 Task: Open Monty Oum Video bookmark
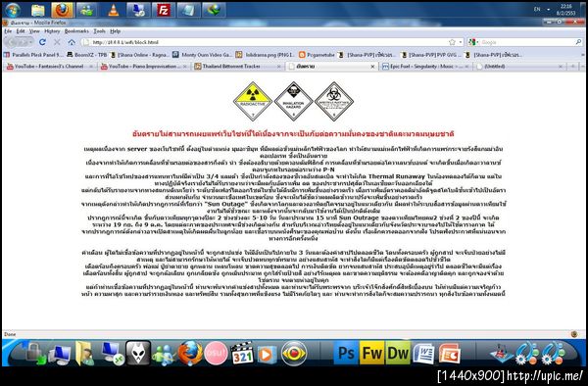point(203,55)
